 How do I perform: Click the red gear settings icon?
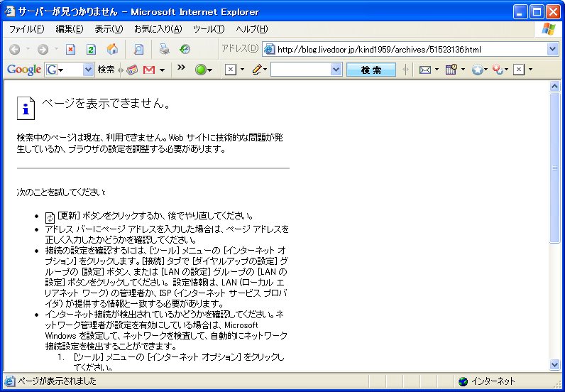click(498, 70)
